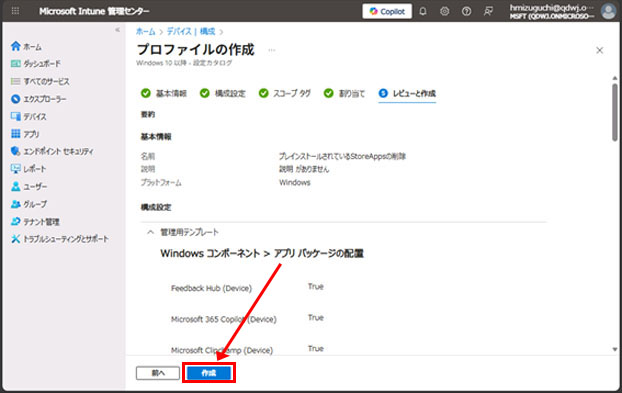Open the feedback icon in header

click(x=488, y=12)
